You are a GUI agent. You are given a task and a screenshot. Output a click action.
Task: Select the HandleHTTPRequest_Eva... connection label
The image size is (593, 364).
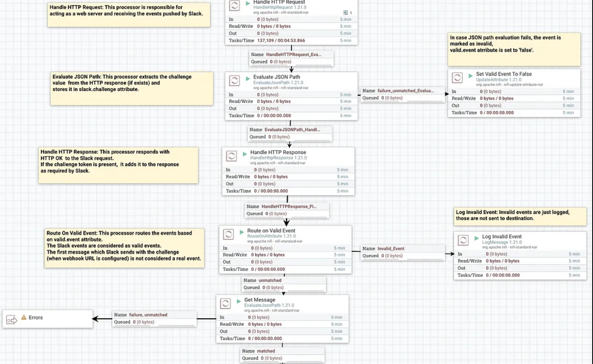291,58
